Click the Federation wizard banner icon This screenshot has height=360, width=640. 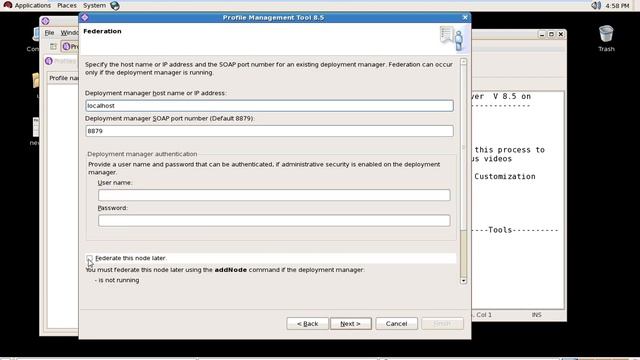click(452, 38)
